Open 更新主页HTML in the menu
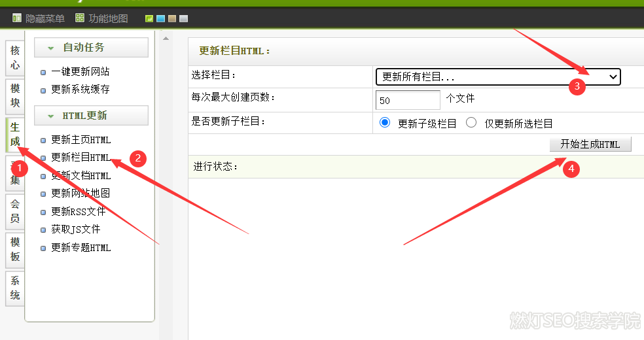This screenshot has width=644, height=340. click(80, 140)
